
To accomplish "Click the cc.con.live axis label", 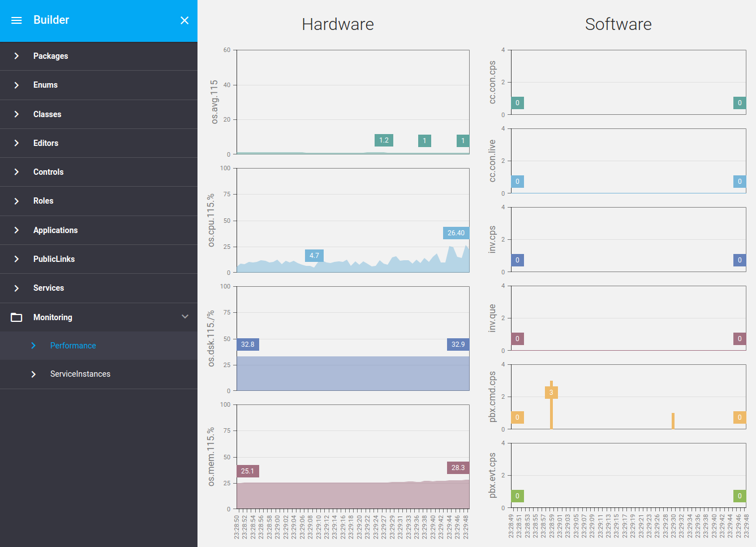I will pos(492,161).
